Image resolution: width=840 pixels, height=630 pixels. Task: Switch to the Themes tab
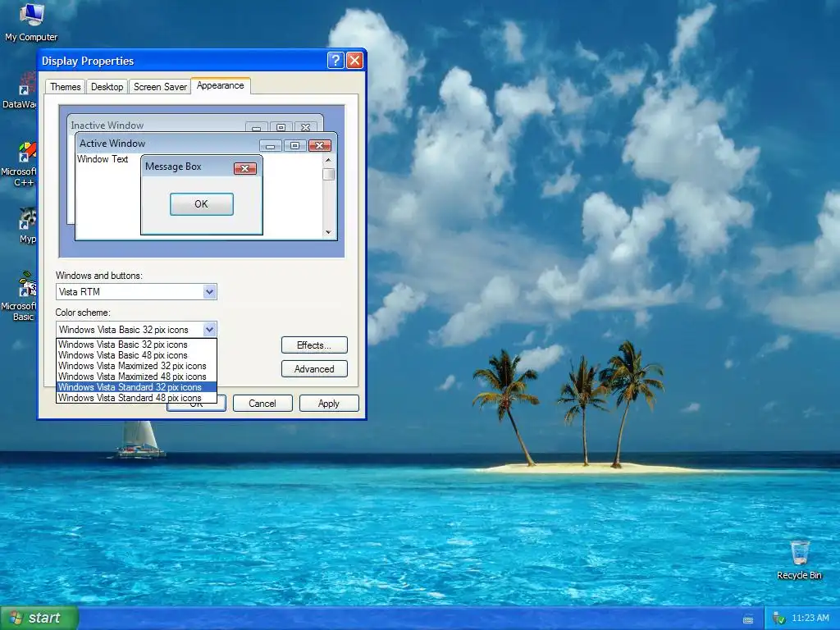click(66, 87)
